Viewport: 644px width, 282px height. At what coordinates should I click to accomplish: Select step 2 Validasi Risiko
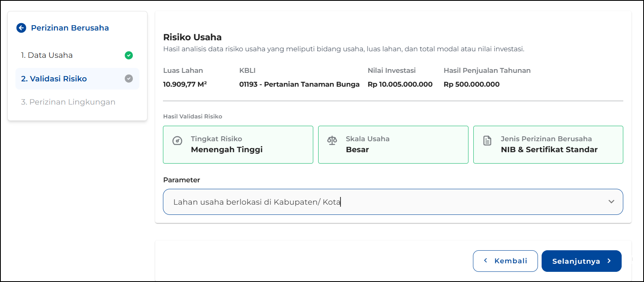coord(54,79)
